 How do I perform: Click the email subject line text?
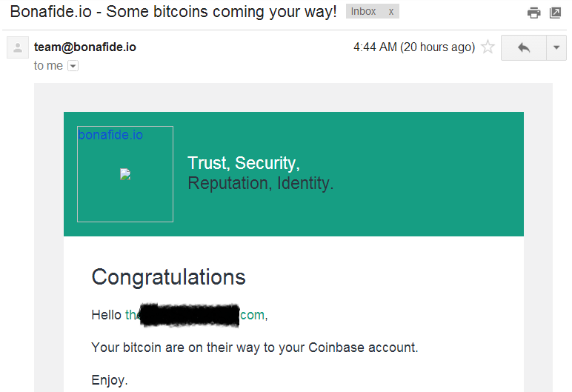point(173,12)
